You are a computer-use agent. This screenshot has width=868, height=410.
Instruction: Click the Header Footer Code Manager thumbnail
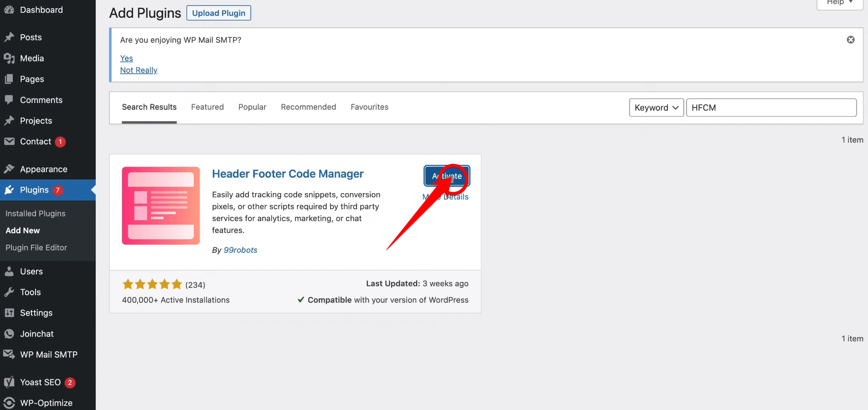pos(161,205)
